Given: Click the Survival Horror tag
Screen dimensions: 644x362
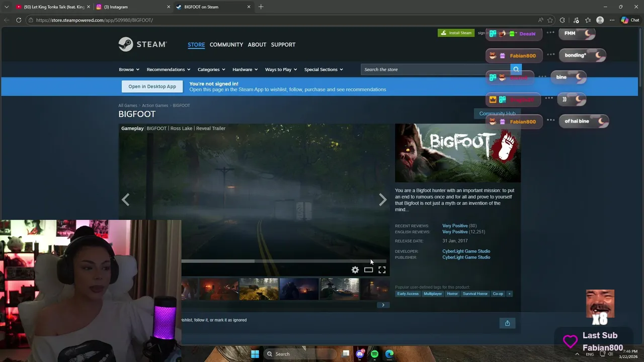Looking at the screenshot, I should tap(475, 294).
